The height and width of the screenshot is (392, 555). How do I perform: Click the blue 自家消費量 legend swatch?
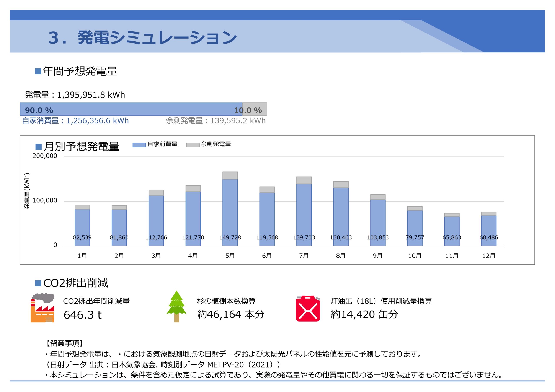[x=139, y=145]
